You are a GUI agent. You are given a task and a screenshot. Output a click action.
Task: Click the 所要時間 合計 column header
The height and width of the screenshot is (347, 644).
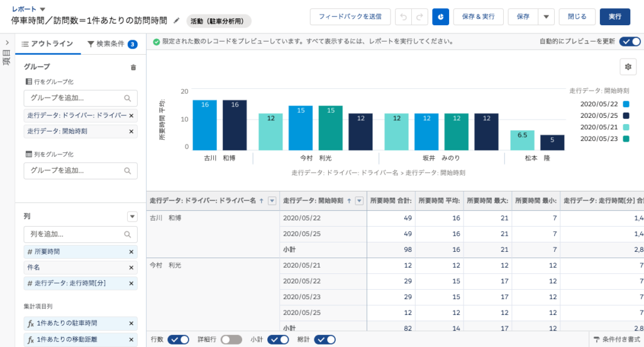tap(391, 201)
